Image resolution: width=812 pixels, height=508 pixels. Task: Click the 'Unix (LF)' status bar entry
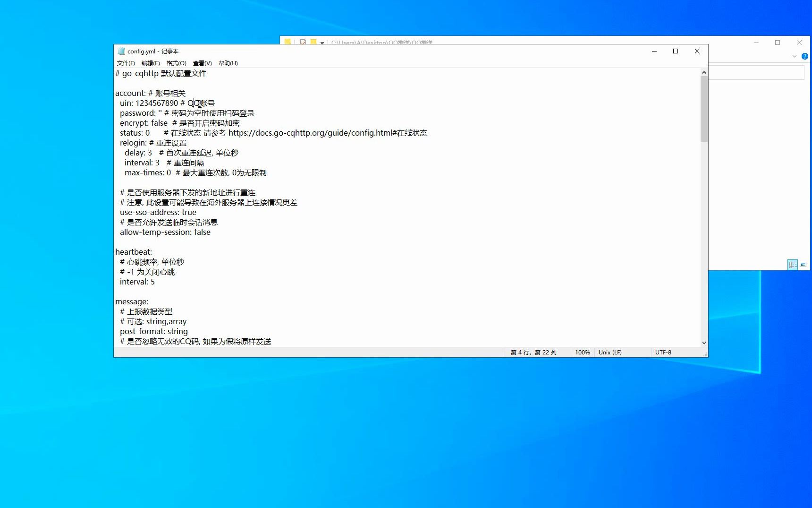[x=610, y=353]
